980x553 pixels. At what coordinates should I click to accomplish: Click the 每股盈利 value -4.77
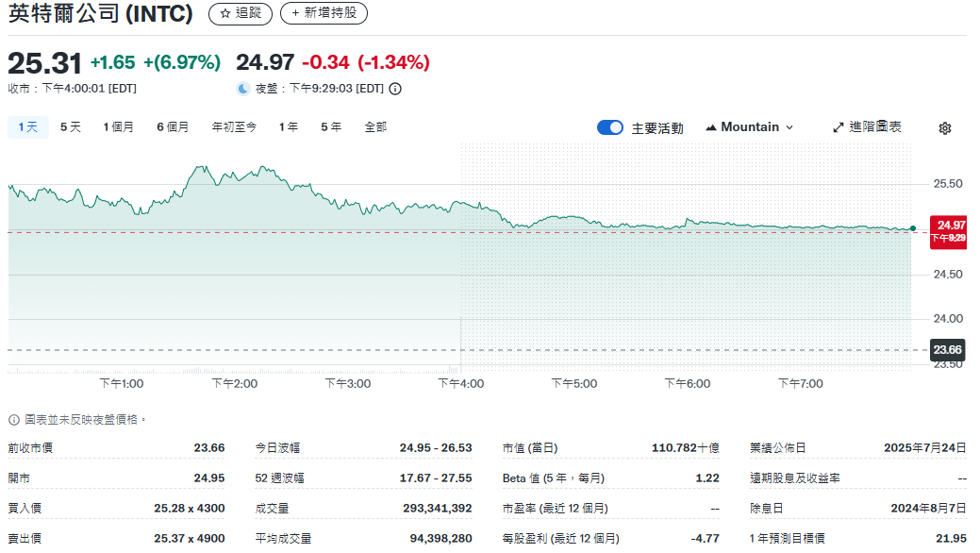point(705,538)
